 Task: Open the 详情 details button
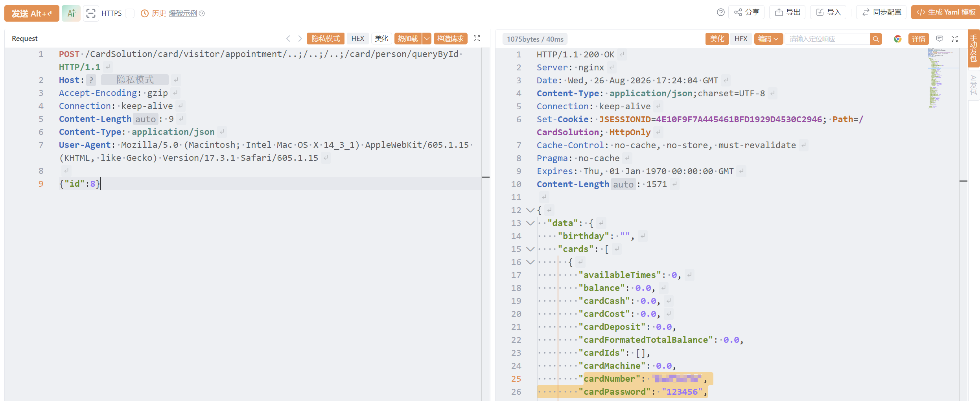pos(919,39)
